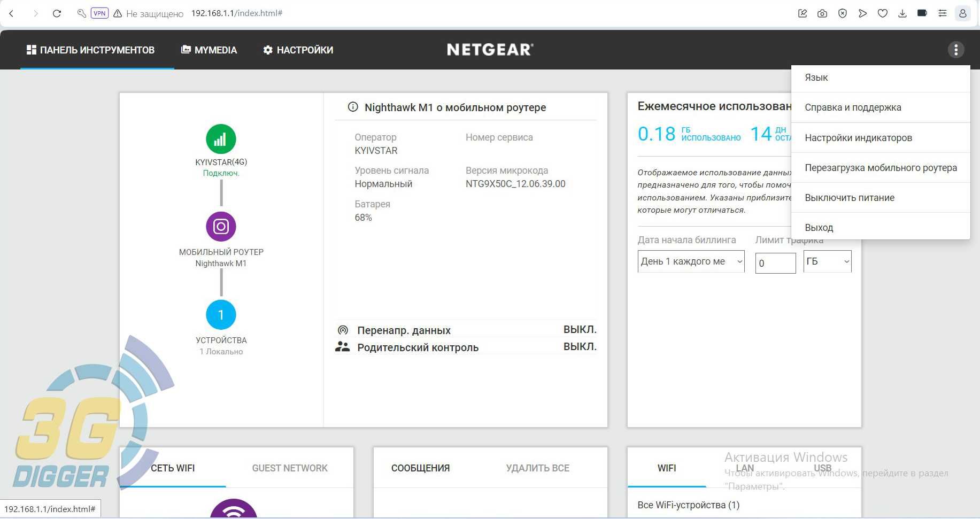The image size is (980, 519).
Task: Click the traffic limit input field
Action: pyautogui.click(x=775, y=263)
